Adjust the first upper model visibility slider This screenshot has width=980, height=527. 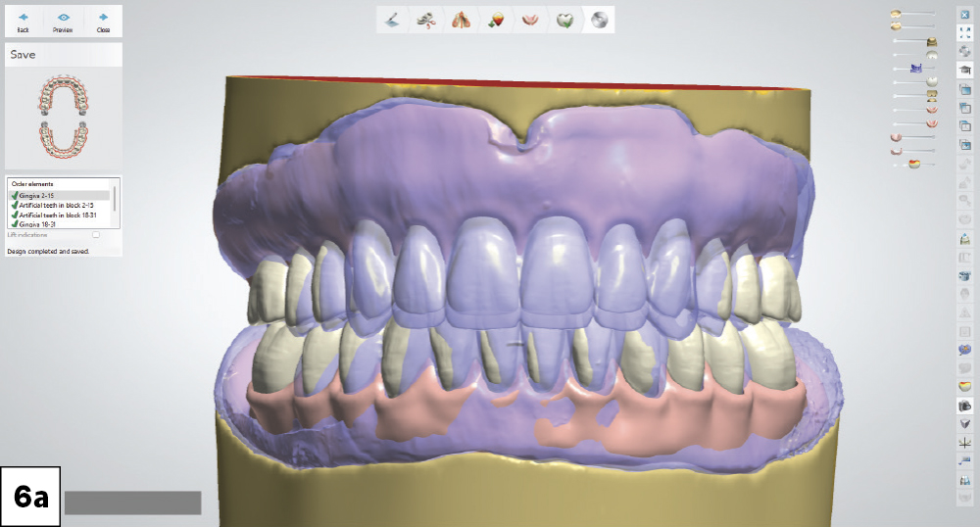[x=912, y=13]
